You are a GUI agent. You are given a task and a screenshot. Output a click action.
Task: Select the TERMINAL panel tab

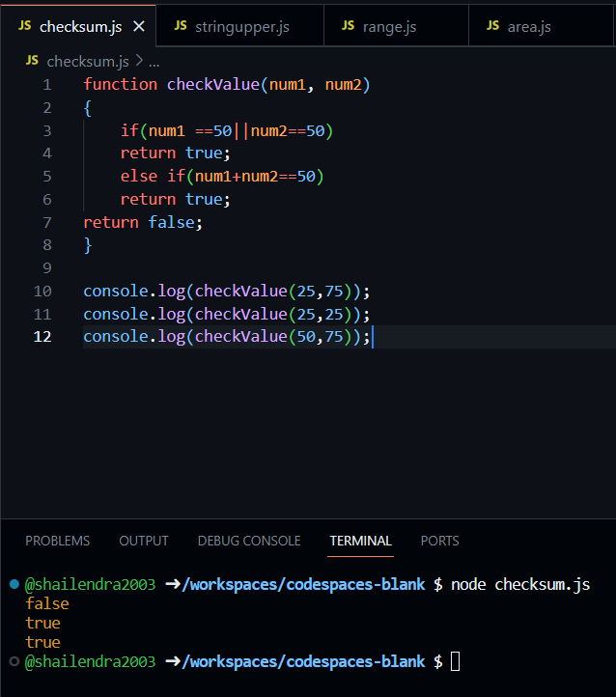pyautogui.click(x=360, y=541)
